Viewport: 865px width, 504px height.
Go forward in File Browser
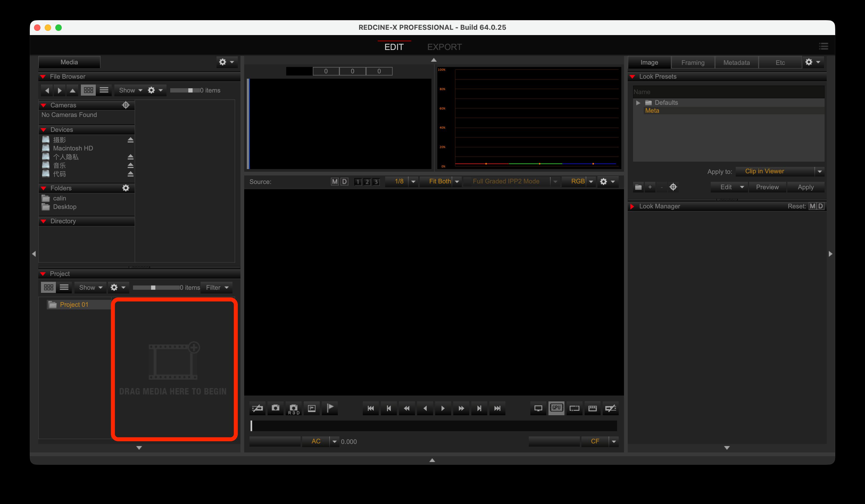60,90
